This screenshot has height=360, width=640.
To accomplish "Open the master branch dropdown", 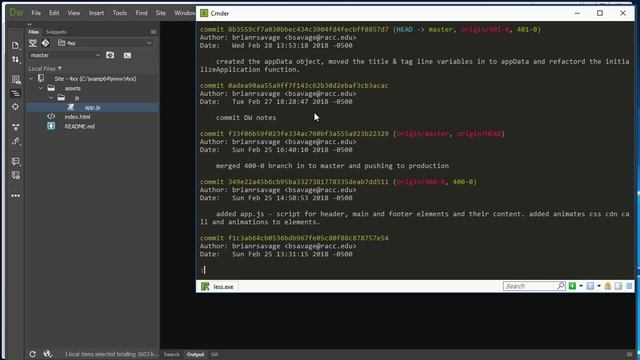I will pyautogui.click(x=65, y=55).
